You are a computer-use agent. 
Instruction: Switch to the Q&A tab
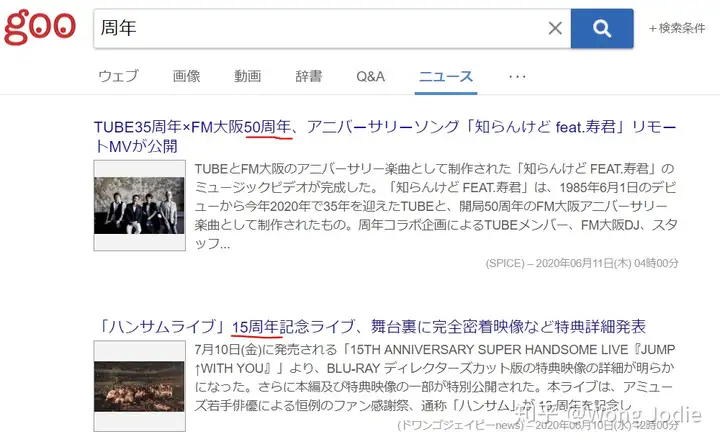(x=371, y=76)
